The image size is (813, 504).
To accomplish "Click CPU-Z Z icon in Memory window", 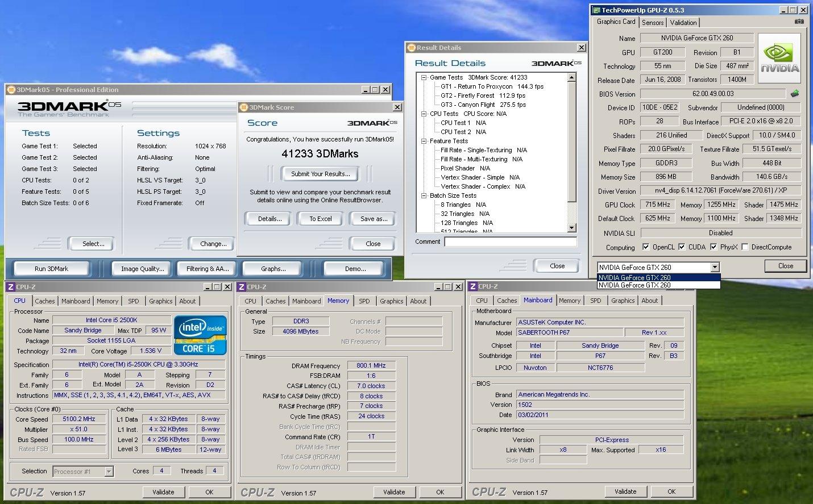I will (x=242, y=287).
